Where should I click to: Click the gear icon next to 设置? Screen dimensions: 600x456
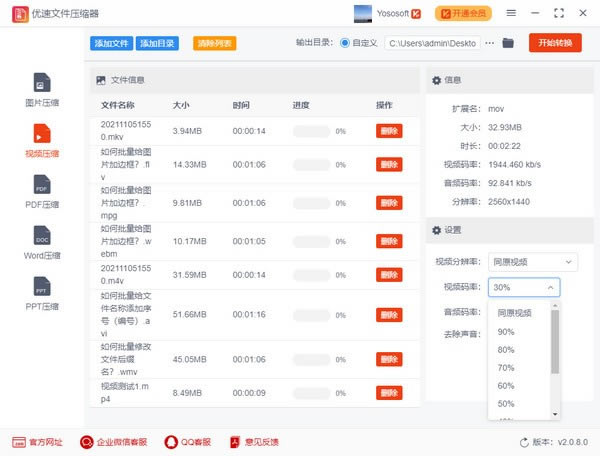436,230
